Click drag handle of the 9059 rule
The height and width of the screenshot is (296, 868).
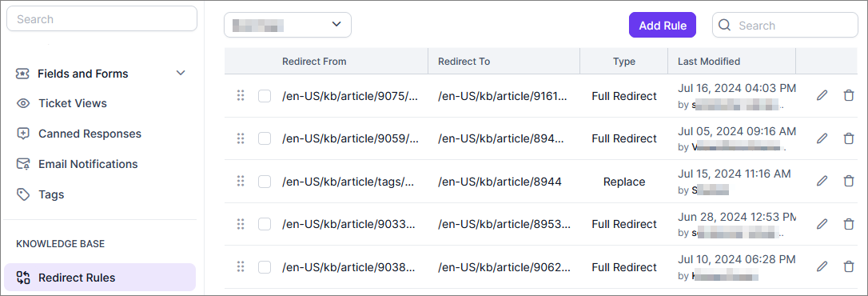click(x=241, y=138)
